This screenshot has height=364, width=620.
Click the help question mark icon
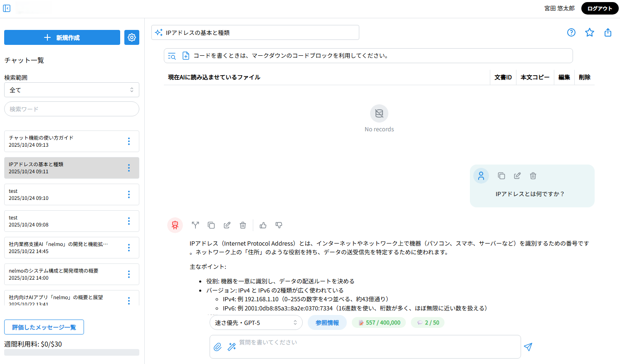click(x=571, y=32)
